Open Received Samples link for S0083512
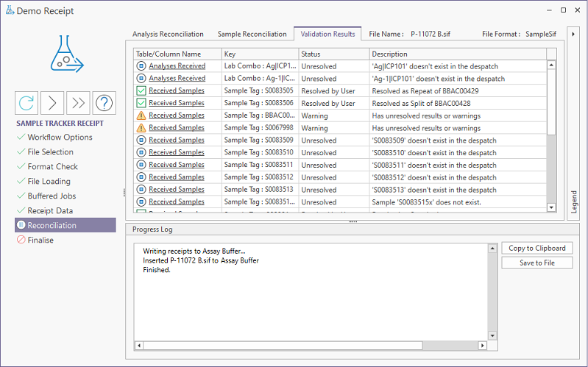Screen dimensions: 588x367 [177, 177]
